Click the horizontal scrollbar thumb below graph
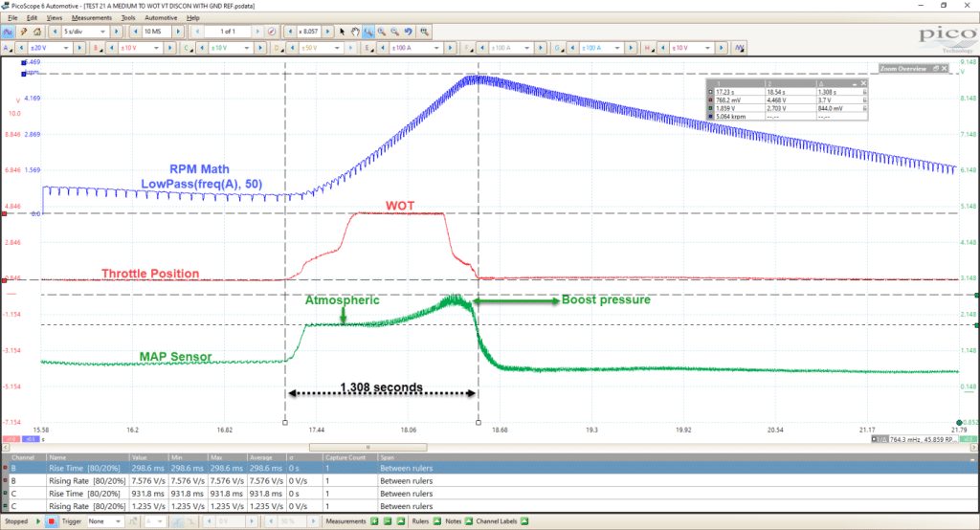 [x=368, y=447]
